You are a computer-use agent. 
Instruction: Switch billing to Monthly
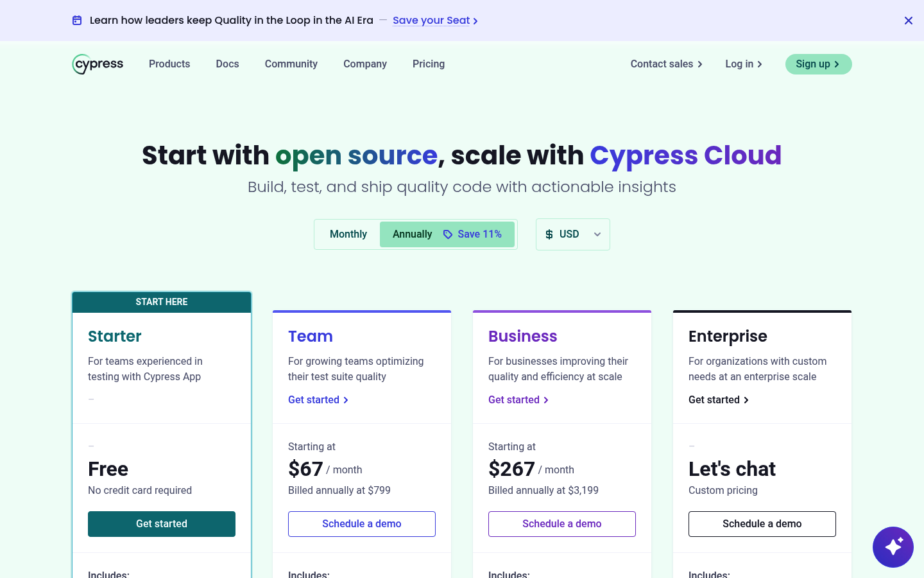348,234
